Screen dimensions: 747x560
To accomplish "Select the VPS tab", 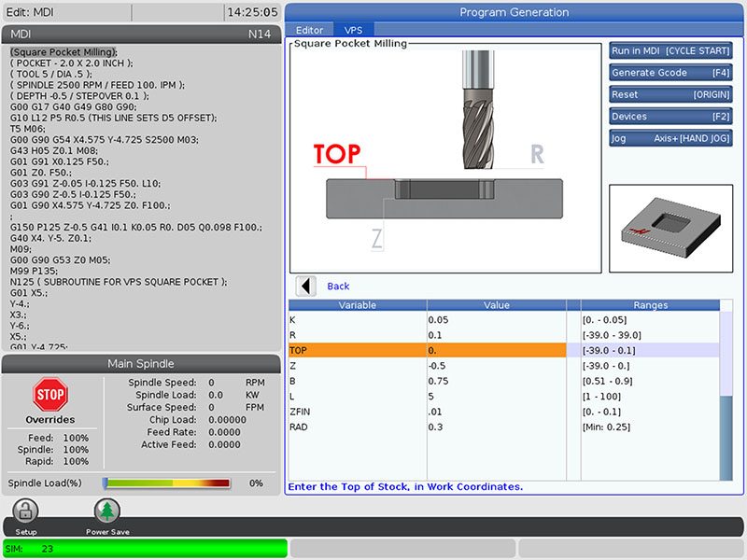I will coord(353,31).
